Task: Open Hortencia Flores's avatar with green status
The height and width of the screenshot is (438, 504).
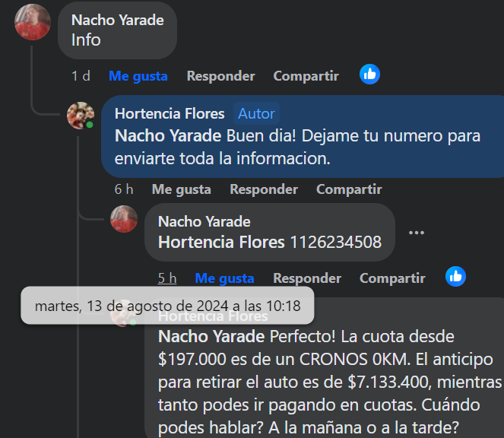Action: [81, 116]
